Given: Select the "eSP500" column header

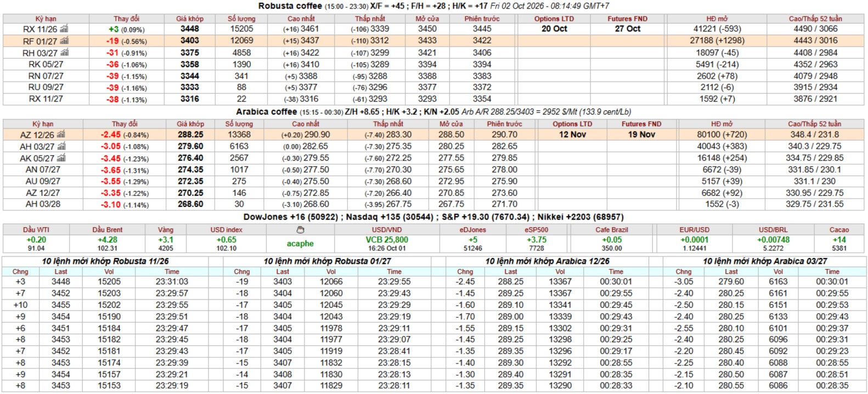Looking at the screenshot, I should coord(537,230).
